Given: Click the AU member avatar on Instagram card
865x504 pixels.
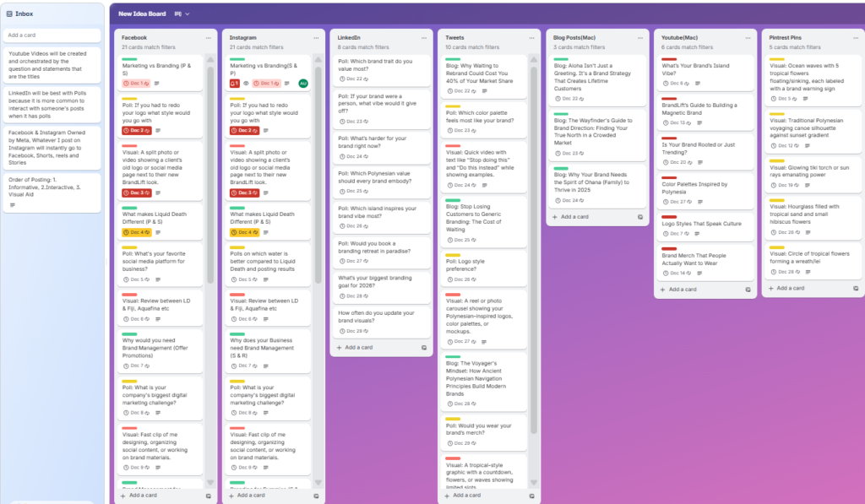Looking at the screenshot, I should pyautogui.click(x=302, y=84).
